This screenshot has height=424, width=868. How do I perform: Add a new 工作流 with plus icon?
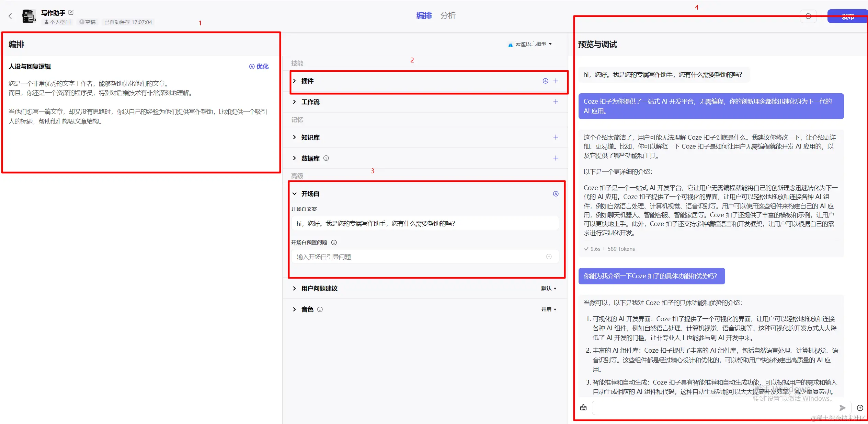556,102
